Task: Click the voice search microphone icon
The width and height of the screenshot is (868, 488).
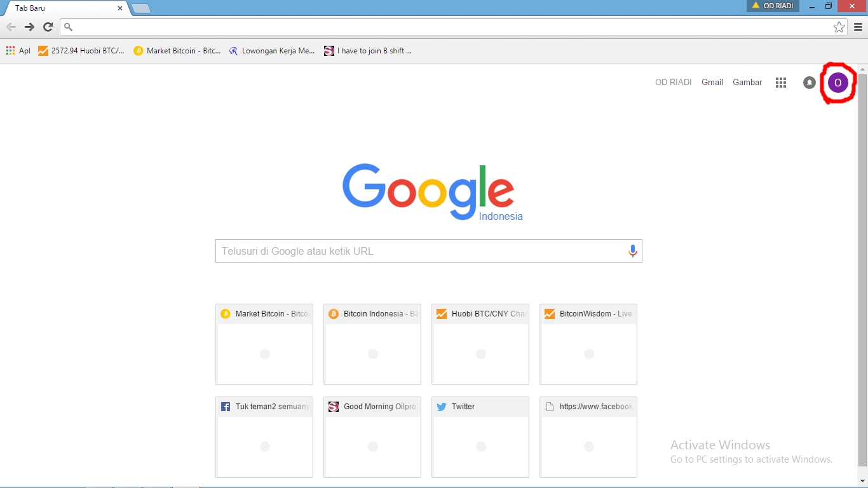Action: [632, 251]
